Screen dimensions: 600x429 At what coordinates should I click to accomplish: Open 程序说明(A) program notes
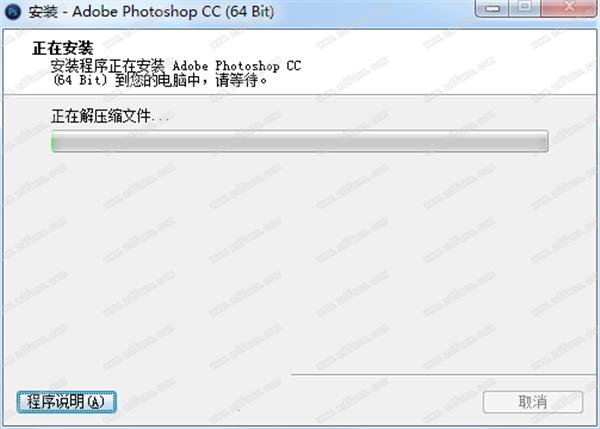pos(67,402)
